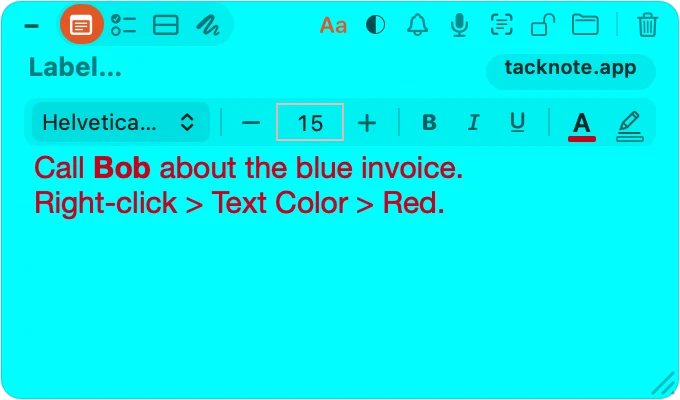Click the resize grip at note corner
The height and width of the screenshot is (400, 680).
(664, 384)
